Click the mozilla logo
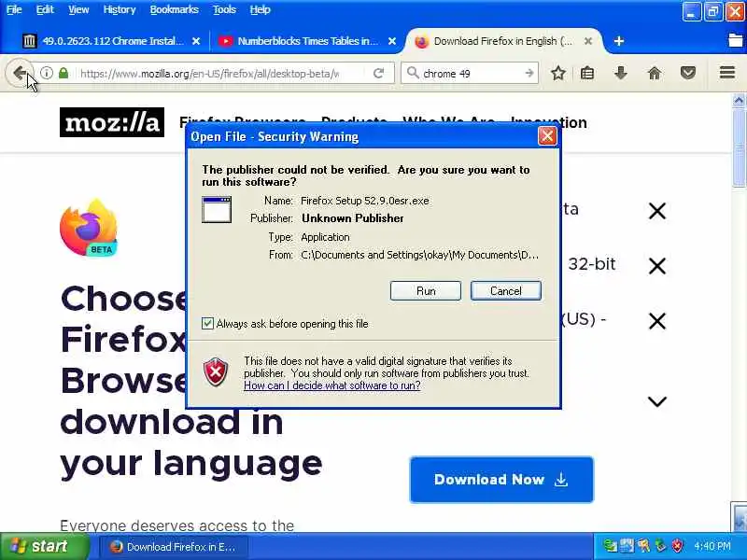Screen dimensions: 747x560 pyautogui.click(x=112, y=122)
